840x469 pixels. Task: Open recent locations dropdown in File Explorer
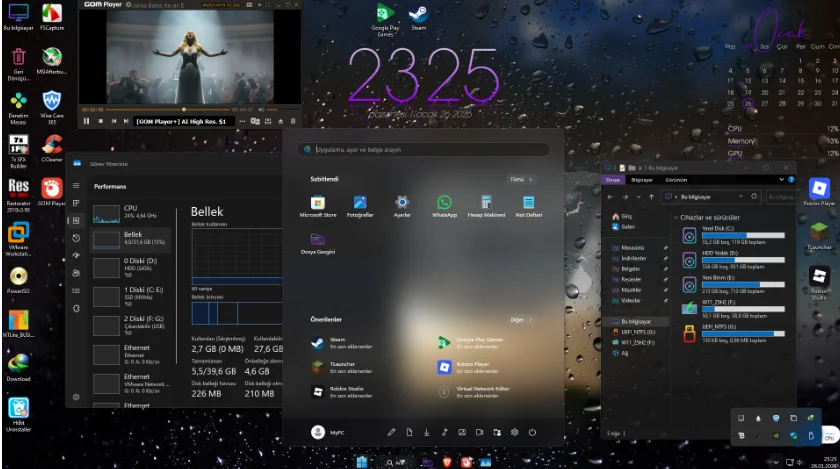(x=639, y=197)
